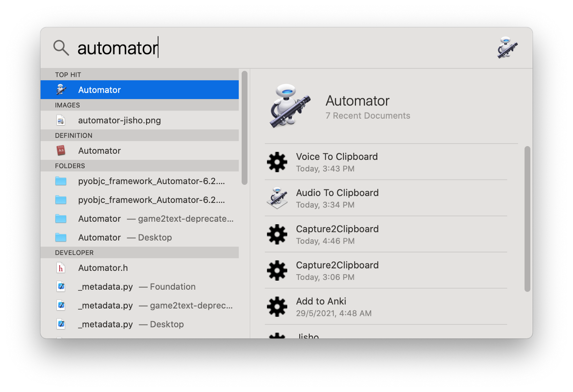Open the Automator folder on Desktop

pos(140,237)
